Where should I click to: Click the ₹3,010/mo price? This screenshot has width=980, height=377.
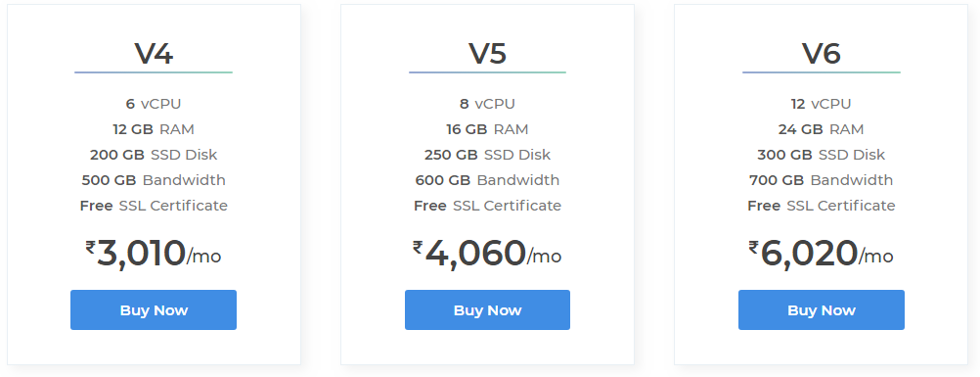click(154, 253)
